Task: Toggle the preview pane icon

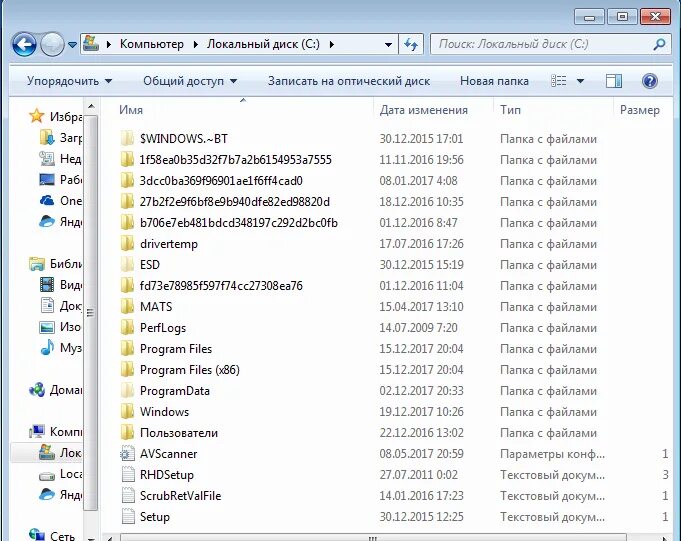Action: coord(614,81)
